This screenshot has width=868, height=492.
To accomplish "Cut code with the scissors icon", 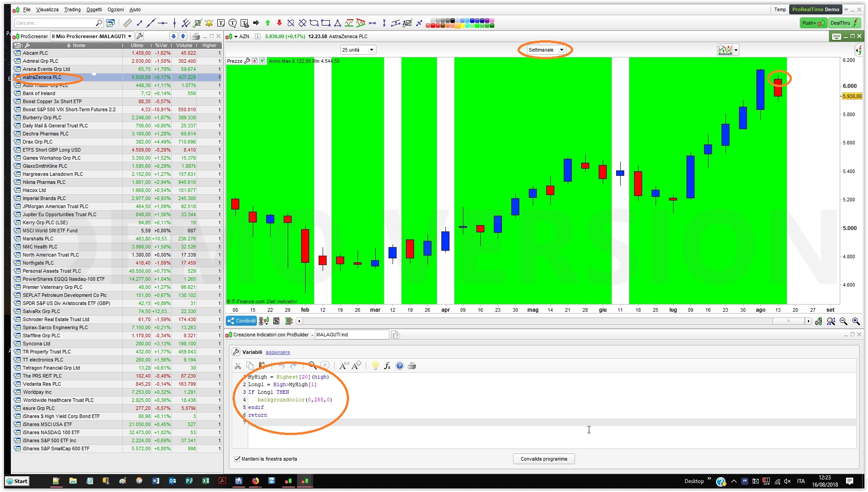I will click(238, 366).
